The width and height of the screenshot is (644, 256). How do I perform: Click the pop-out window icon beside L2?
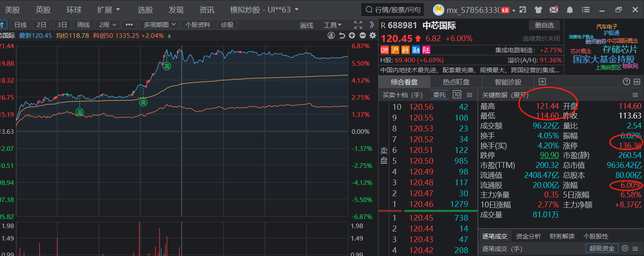523,10
